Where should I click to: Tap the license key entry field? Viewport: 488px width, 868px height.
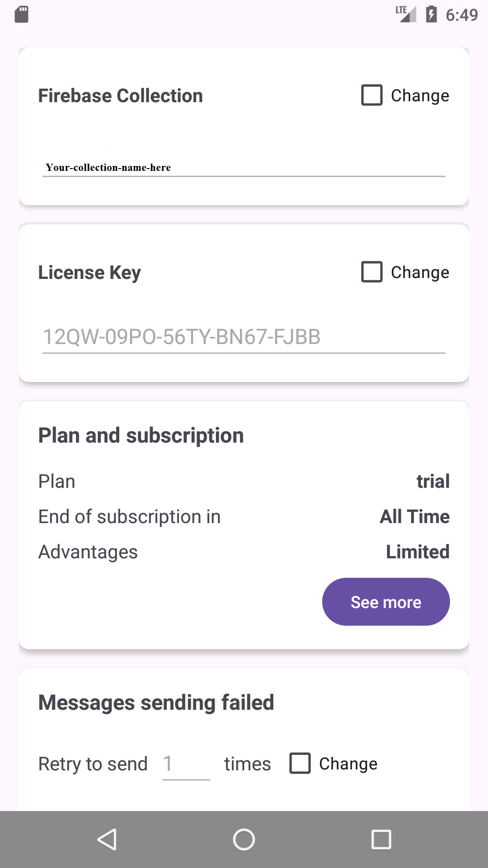[x=244, y=336]
